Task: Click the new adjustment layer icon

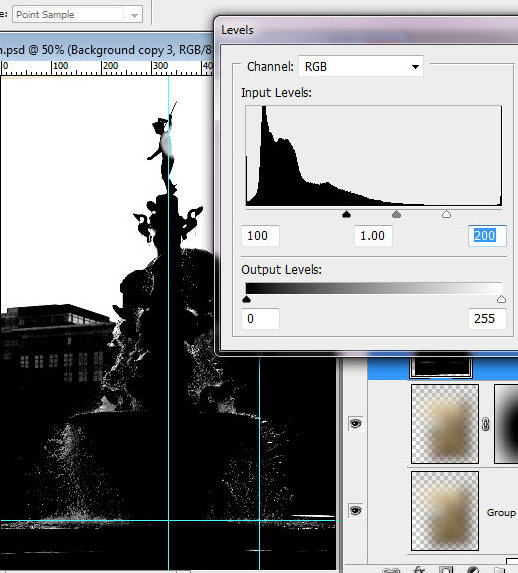Action: (473, 570)
